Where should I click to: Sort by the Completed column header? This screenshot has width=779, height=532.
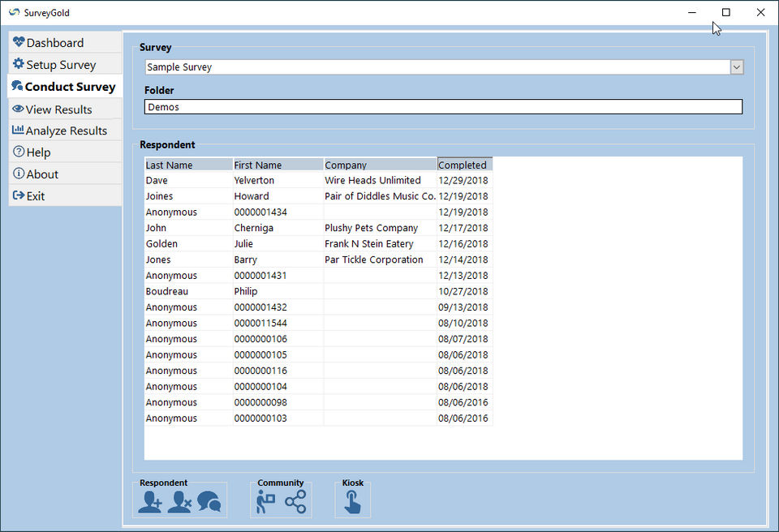coord(464,165)
